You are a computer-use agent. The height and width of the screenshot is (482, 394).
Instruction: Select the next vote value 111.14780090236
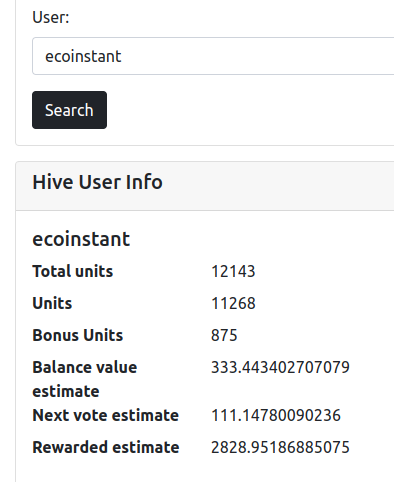point(276,415)
